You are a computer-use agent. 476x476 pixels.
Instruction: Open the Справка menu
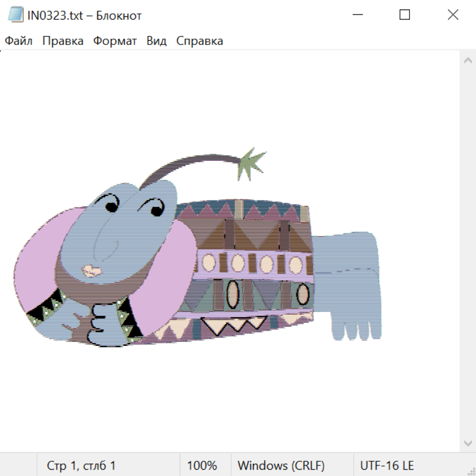click(199, 41)
